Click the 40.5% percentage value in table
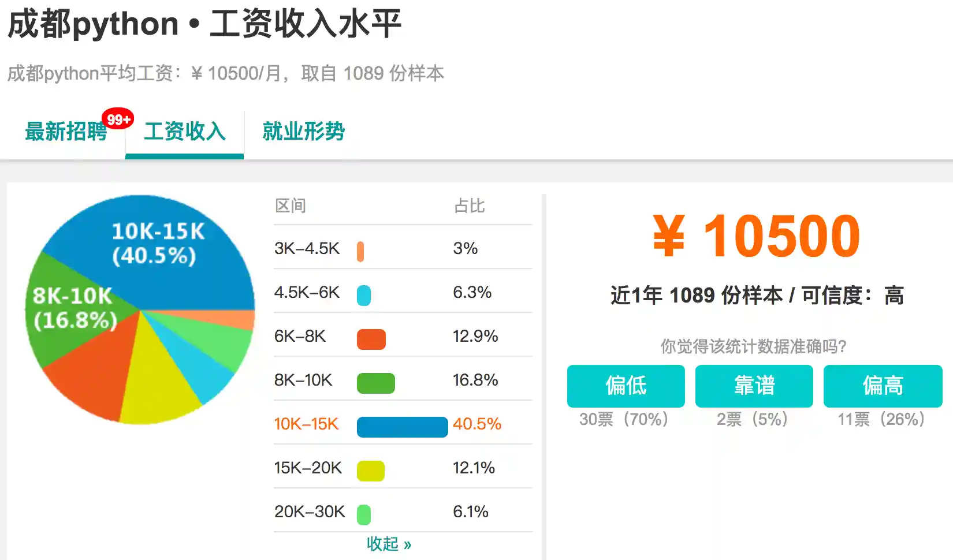Screen dimensions: 953x560 tap(477, 424)
